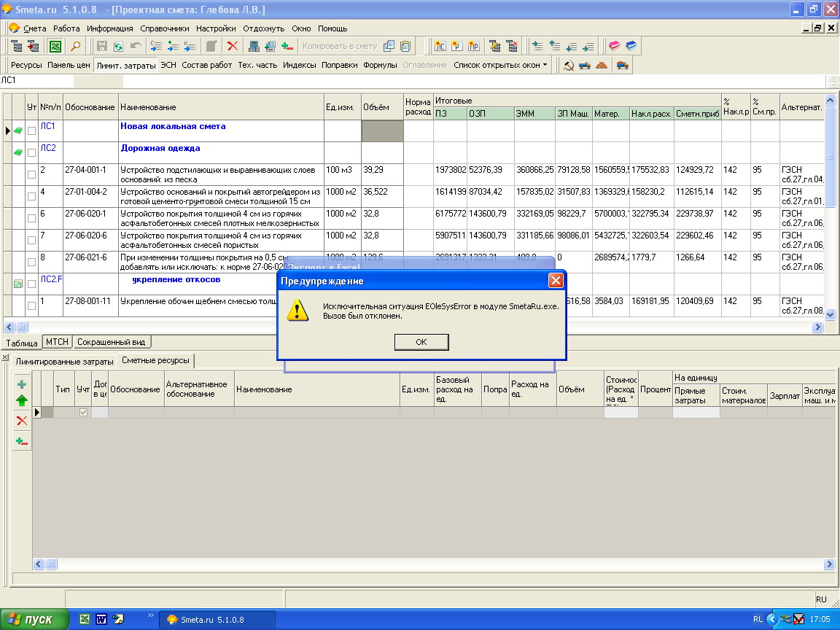The height and width of the screenshot is (630, 840).
Task: Click the green up arrow in resources panel
Action: pyautogui.click(x=22, y=400)
